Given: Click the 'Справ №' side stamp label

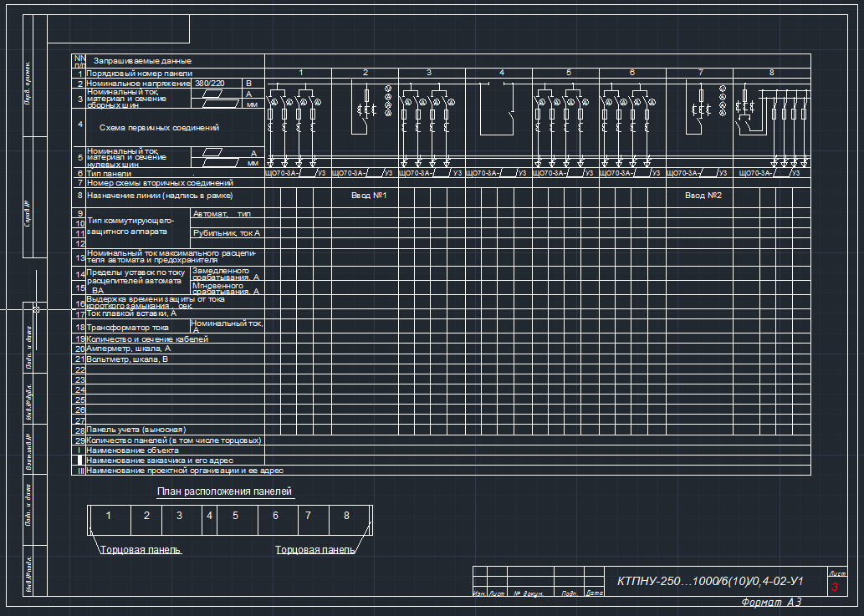Looking at the screenshot, I should click(28, 214).
